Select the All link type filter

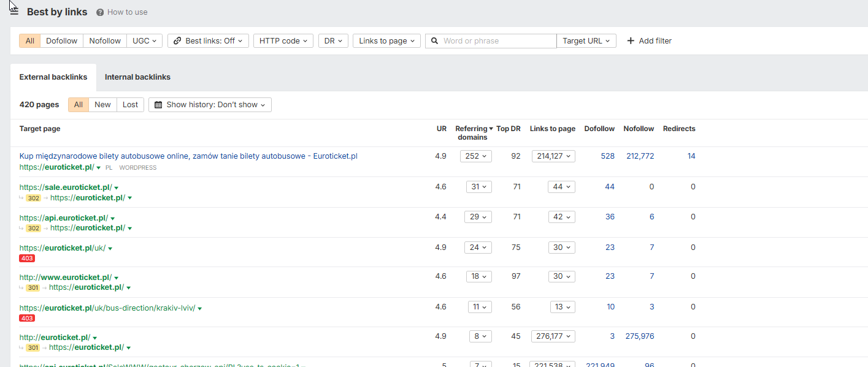click(x=30, y=41)
